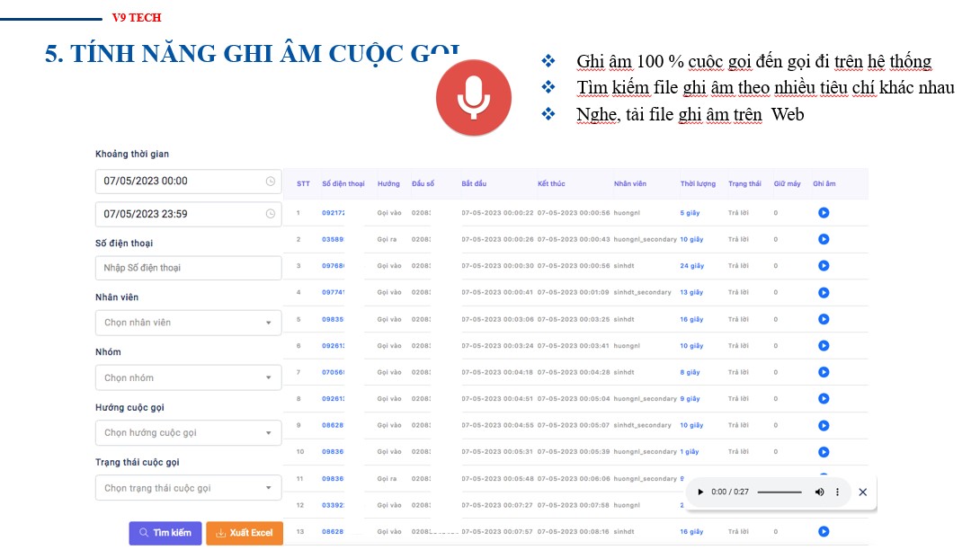Open the Chọn hướng cuộc gọi dropdown
The width and height of the screenshot is (980, 550).
pyautogui.click(x=188, y=432)
